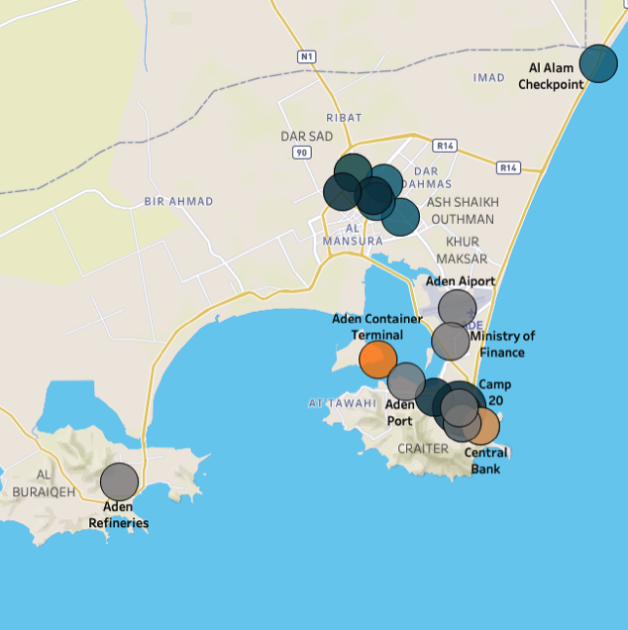This screenshot has height=630, width=628.
Task: Select the gray Aden Refineries marker
Action: pyautogui.click(x=119, y=481)
